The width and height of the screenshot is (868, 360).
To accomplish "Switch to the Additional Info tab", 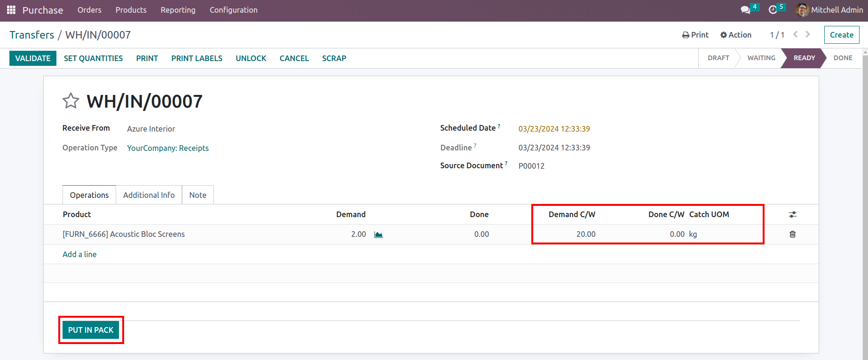I will 149,195.
